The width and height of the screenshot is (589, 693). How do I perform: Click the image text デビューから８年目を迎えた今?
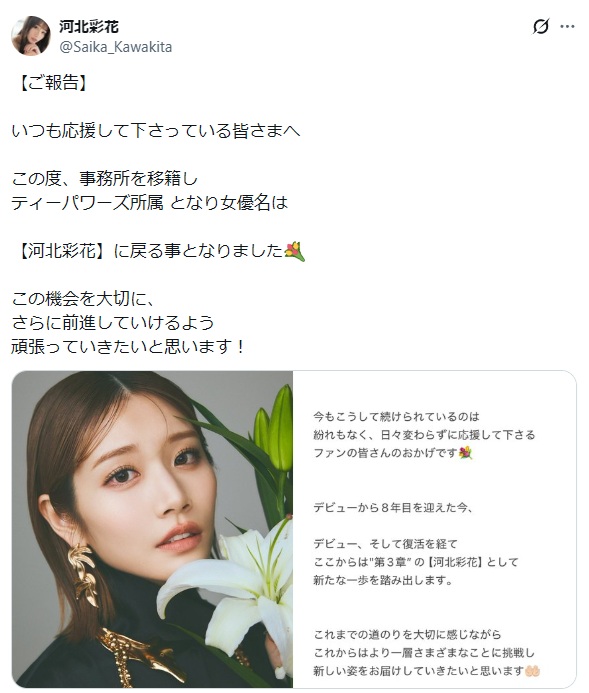[x=393, y=507]
